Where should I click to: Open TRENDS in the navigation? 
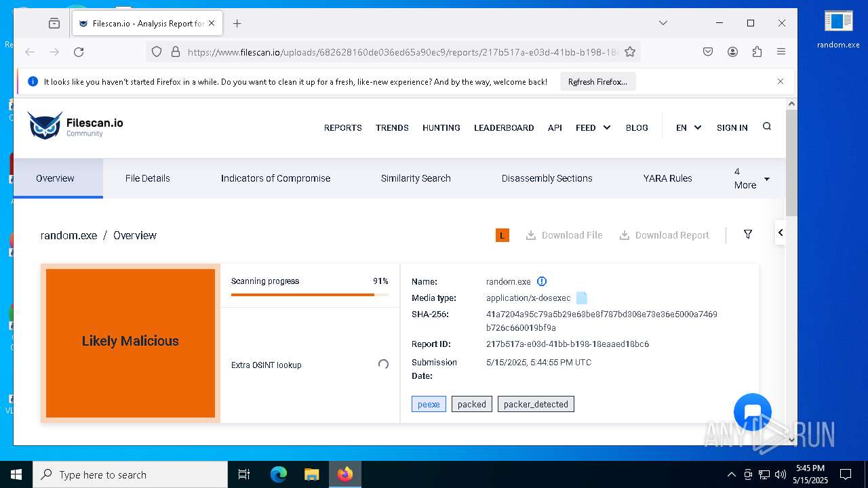(392, 127)
